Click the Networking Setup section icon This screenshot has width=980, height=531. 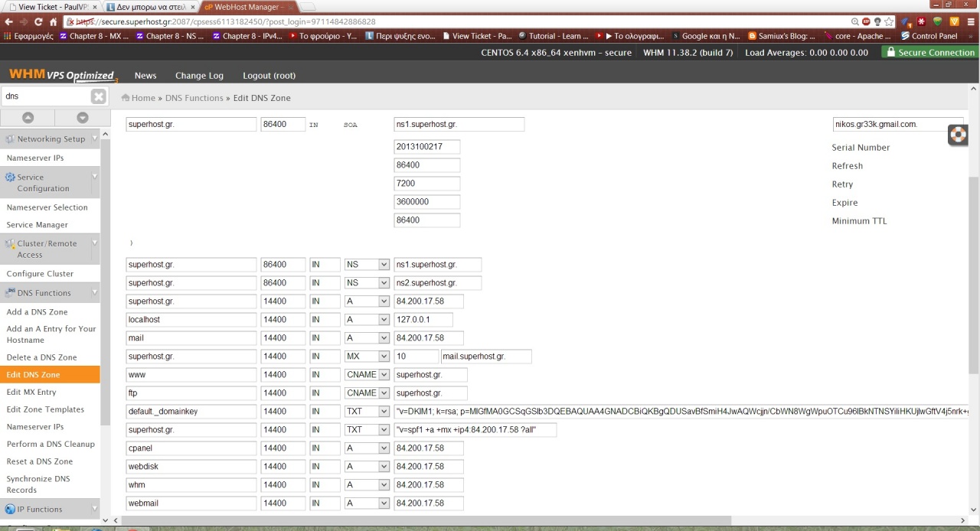pyautogui.click(x=10, y=139)
